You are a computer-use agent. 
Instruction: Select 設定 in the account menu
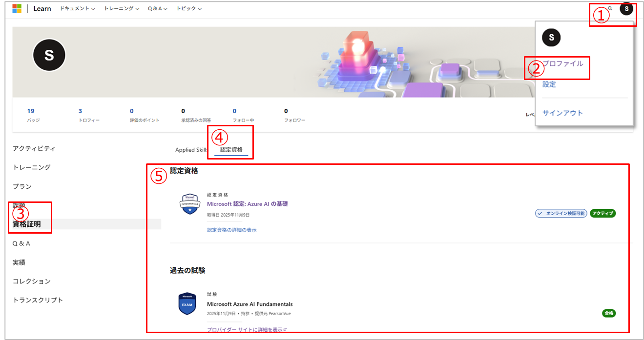click(549, 84)
